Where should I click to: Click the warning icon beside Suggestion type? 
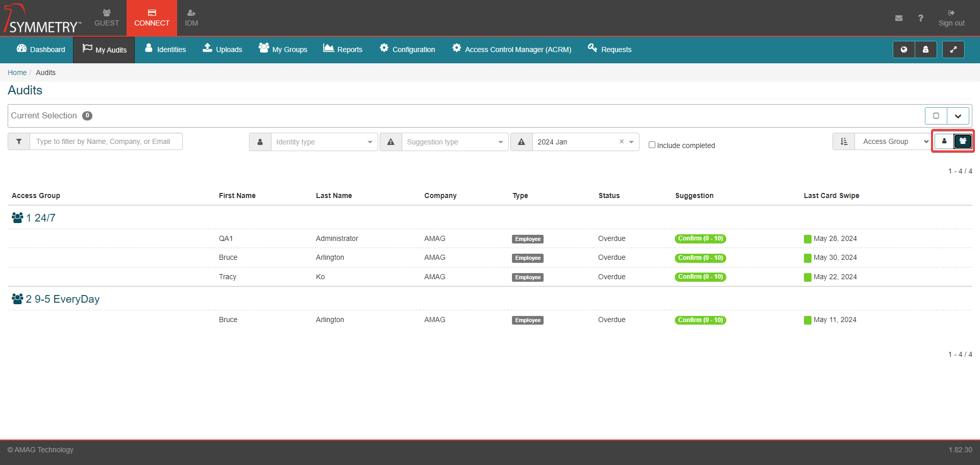point(391,142)
